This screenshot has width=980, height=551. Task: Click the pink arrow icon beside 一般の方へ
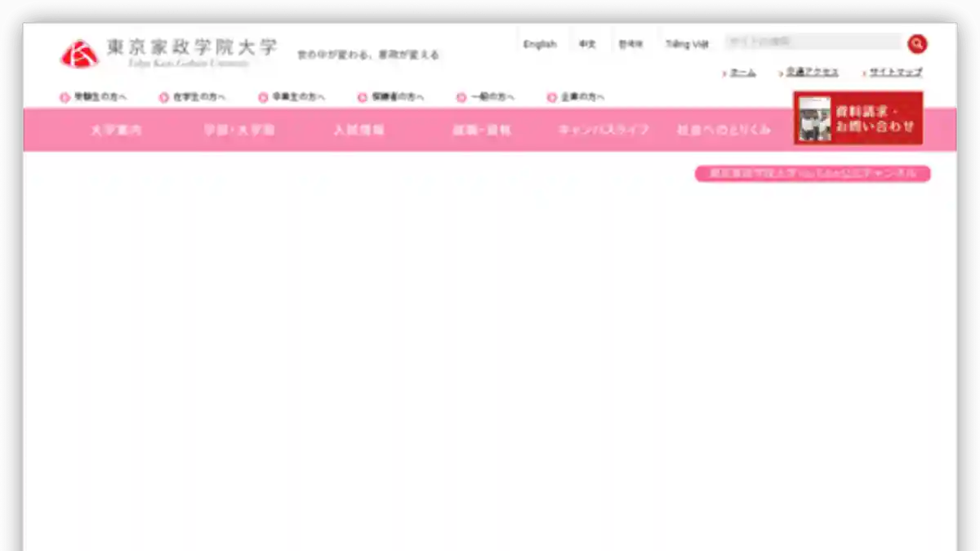coord(461,97)
